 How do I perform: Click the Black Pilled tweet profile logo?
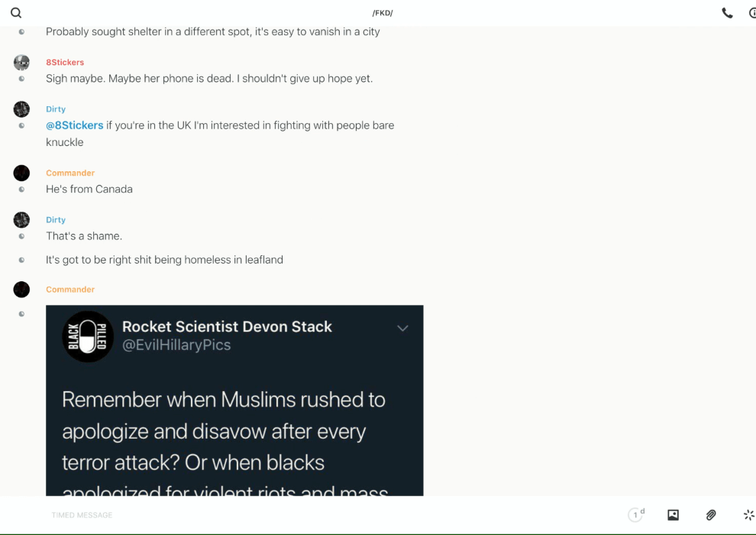[x=88, y=336]
